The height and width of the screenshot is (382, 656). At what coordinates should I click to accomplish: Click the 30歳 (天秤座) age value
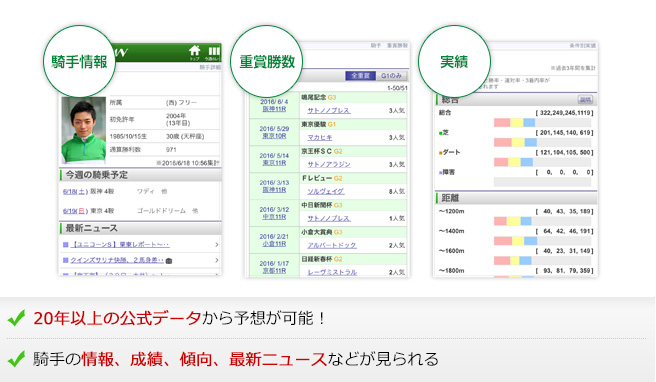pyautogui.click(x=185, y=136)
